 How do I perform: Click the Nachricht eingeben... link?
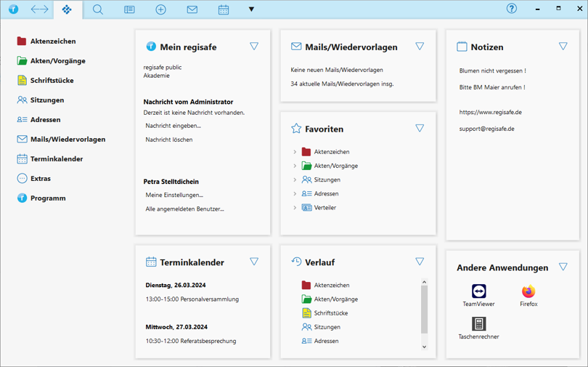tap(173, 126)
